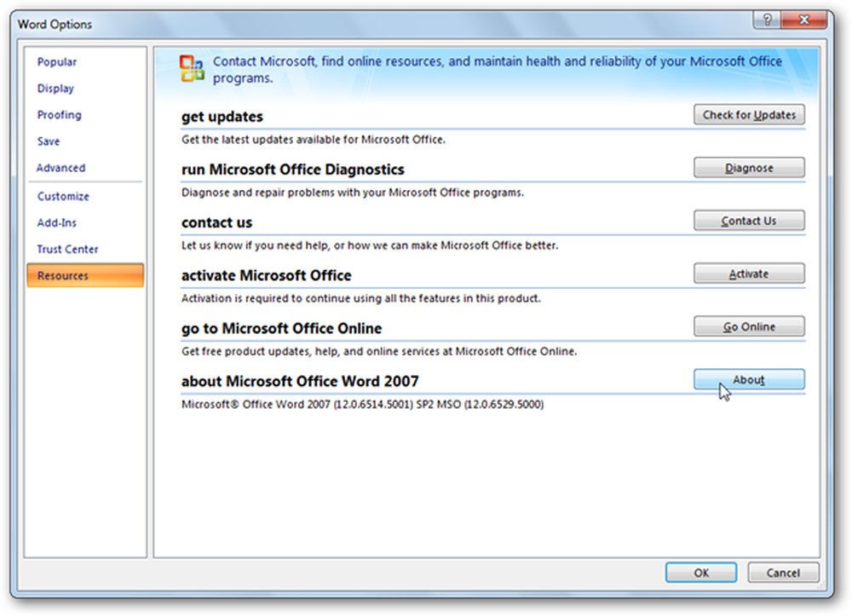The height and width of the screenshot is (616, 852).
Task: Click the Contact Us button
Action: point(749,221)
